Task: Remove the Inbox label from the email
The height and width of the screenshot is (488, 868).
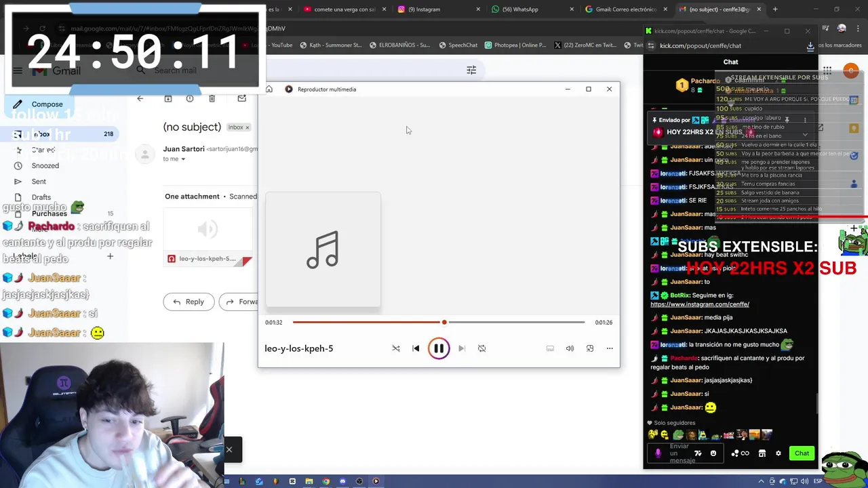Action: pyautogui.click(x=248, y=127)
